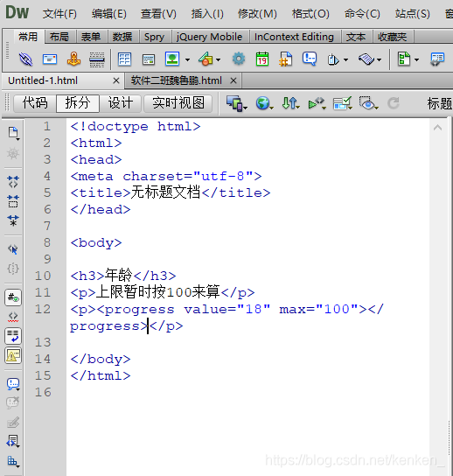Insert a Div Tag
This screenshot has width=453, height=476.
149,59
